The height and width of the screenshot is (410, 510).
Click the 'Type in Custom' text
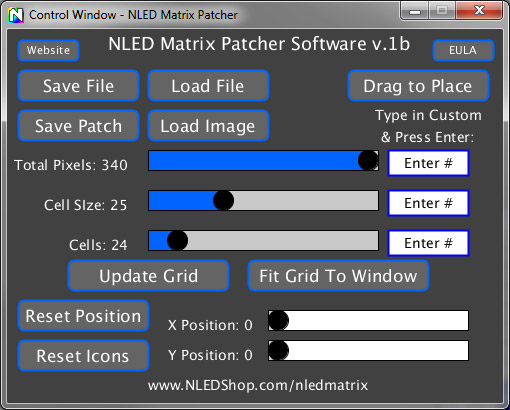(429, 115)
